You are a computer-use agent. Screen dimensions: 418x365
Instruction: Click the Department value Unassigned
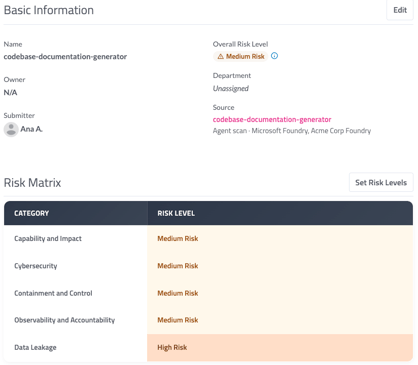(231, 89)
